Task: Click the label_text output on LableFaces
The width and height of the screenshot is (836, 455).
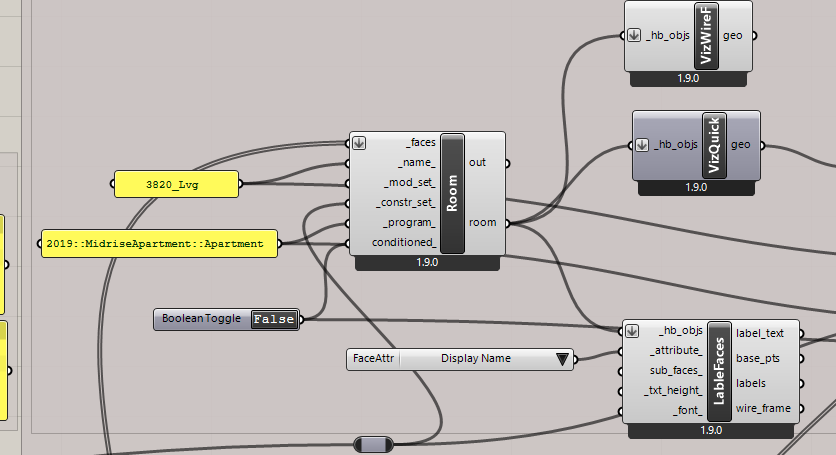Action: (x=761, y=332)
